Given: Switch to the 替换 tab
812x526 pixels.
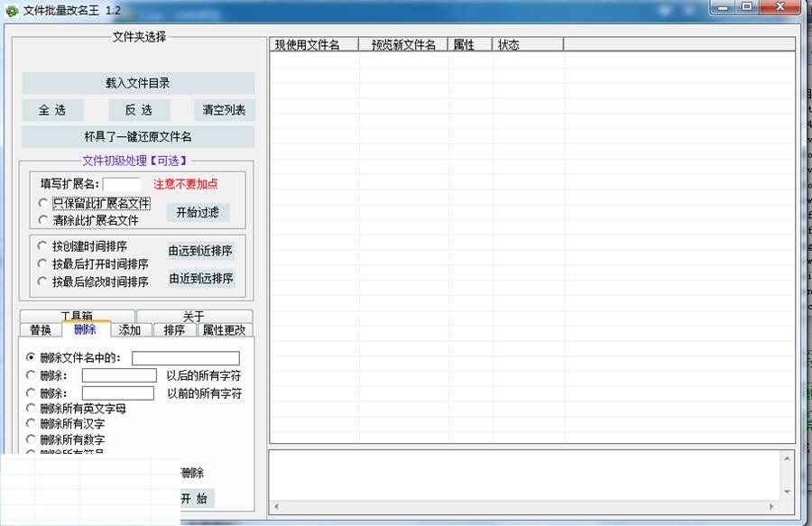Looking at the screenshot, I should coord(41,330).
